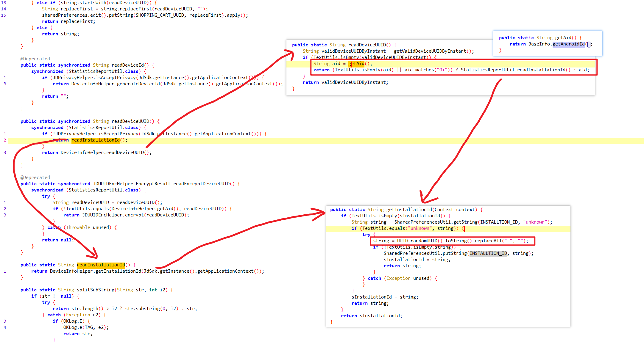Click the 'str != null' condition

57,296
